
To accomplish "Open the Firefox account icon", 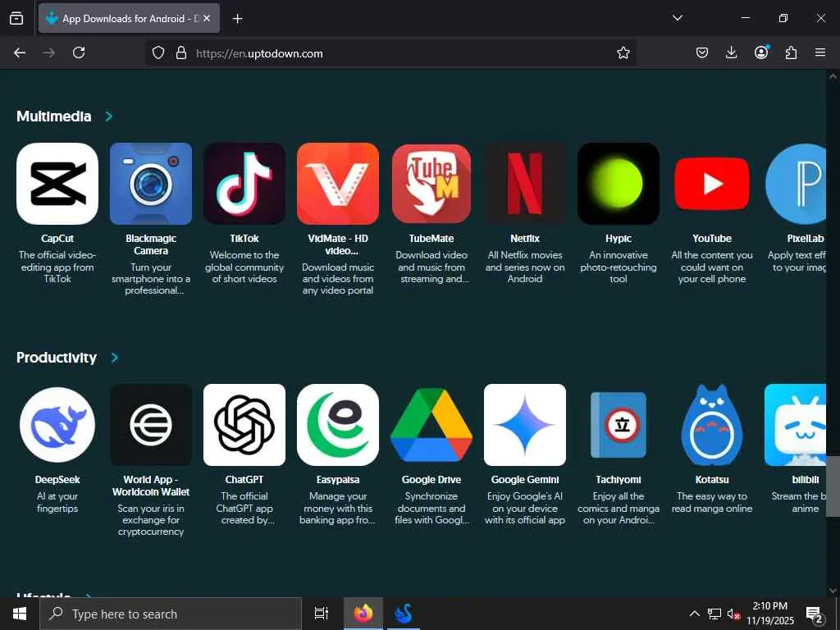I will (761, 52).
